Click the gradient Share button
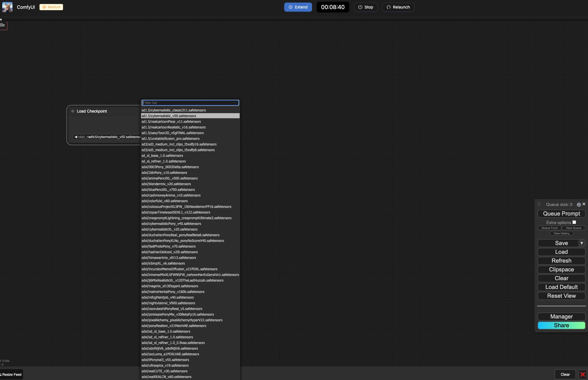 pyautogui.click(x=561, y=325)
